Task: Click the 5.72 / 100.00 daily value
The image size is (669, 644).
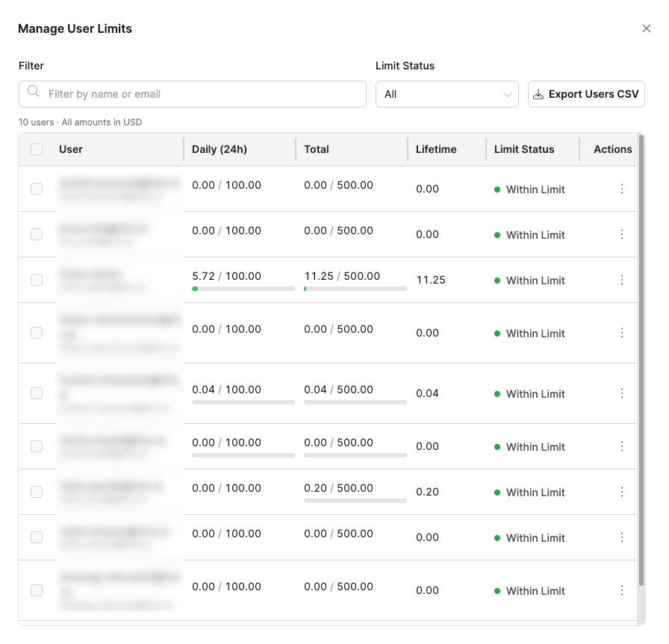Action: point(226,276)
